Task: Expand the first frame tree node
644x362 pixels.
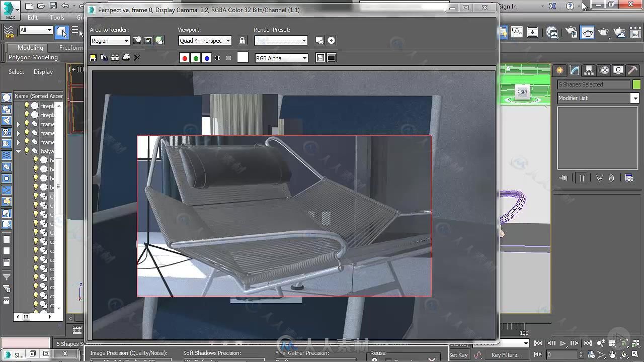Action: point(19,124)
